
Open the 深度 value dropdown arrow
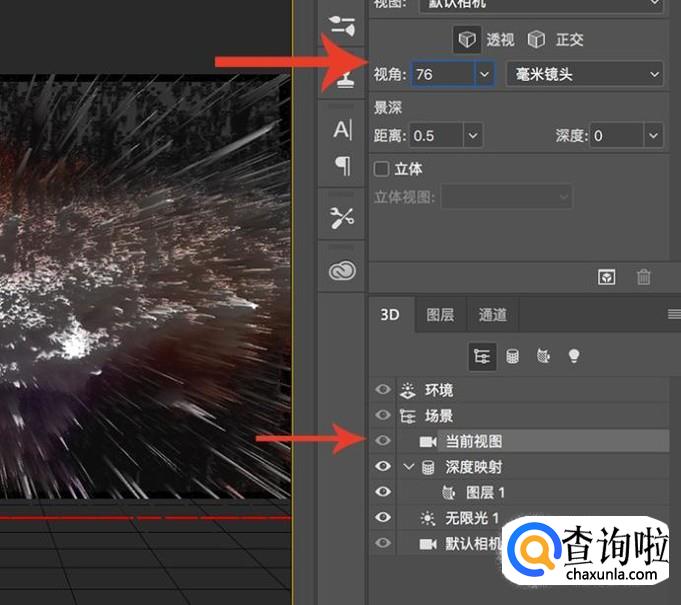click(653, 136)
